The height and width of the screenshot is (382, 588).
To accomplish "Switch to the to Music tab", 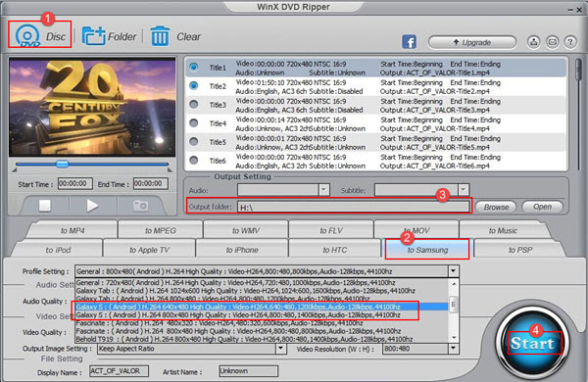I will [x=503, y=230].
